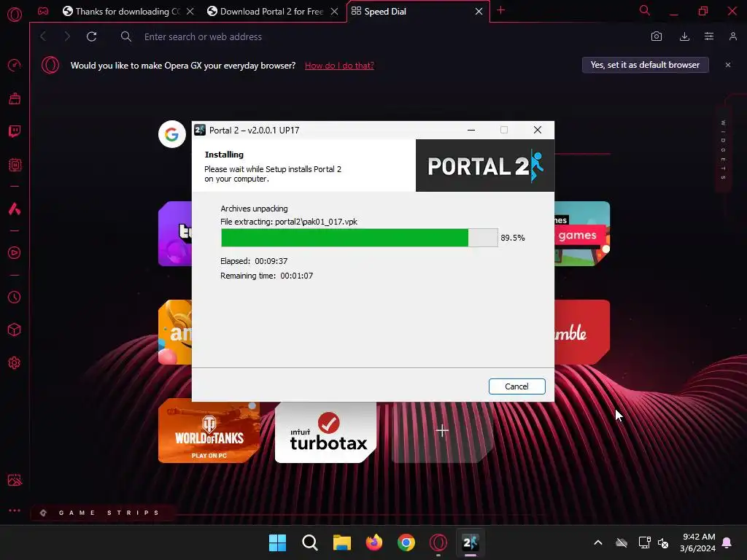Open the GX Cleaner sidebar icon
Image resolution: width=747 pixels, height=560 pixels.
click(15, 98)
